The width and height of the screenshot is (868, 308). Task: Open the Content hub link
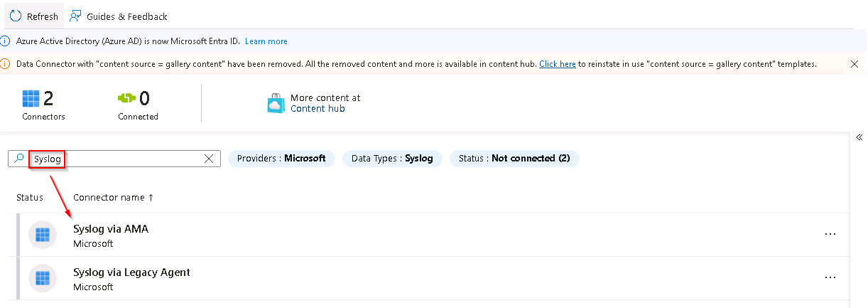318,109
